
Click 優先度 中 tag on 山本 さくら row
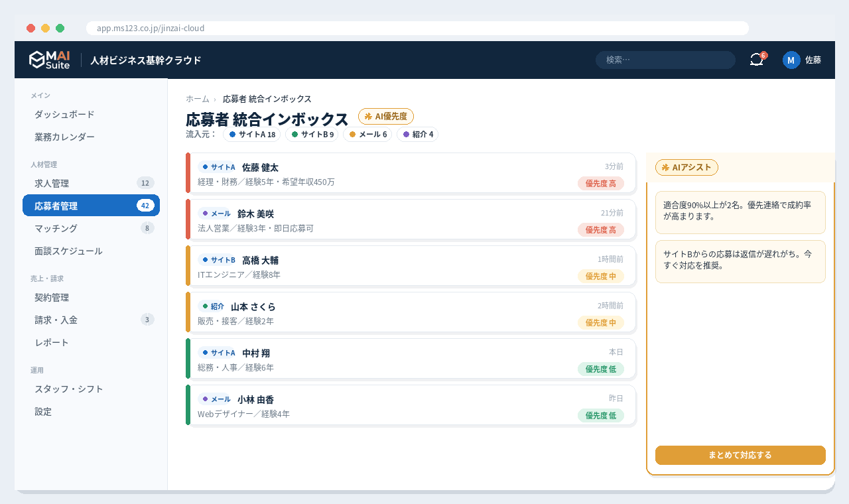point(601,322)
